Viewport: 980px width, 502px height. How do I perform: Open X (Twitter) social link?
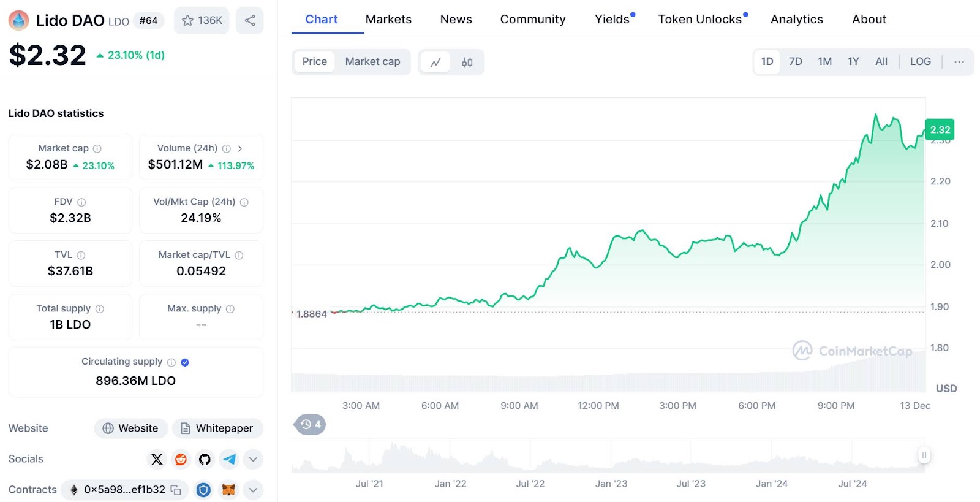[x=157, y=459]
